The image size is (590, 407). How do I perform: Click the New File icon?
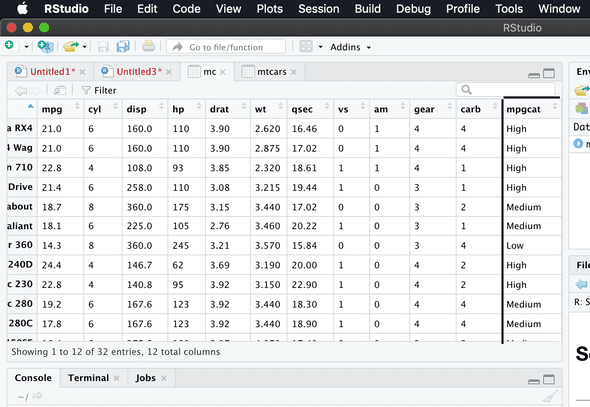pyautogui.click(x=10, y=46)
